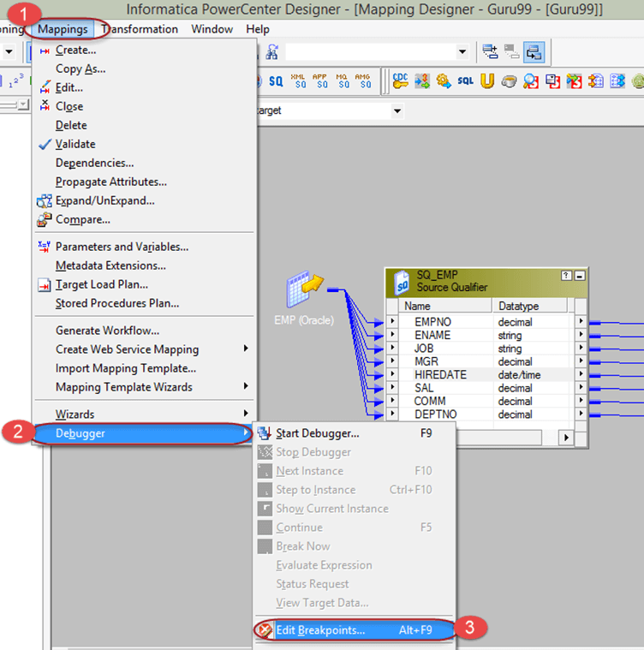Click the help (?) button on SQ_EMP

[x=566, y=275]
